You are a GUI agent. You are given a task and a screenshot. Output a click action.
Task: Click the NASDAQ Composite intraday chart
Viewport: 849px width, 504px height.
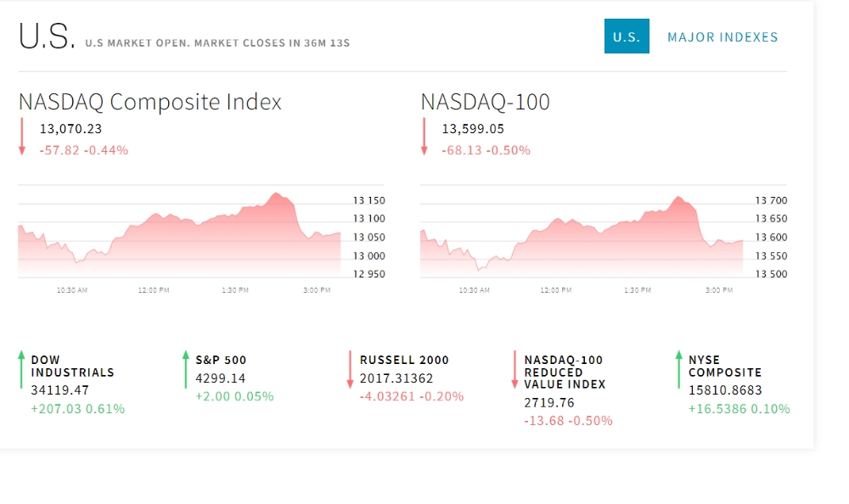[x=179, y=233]
